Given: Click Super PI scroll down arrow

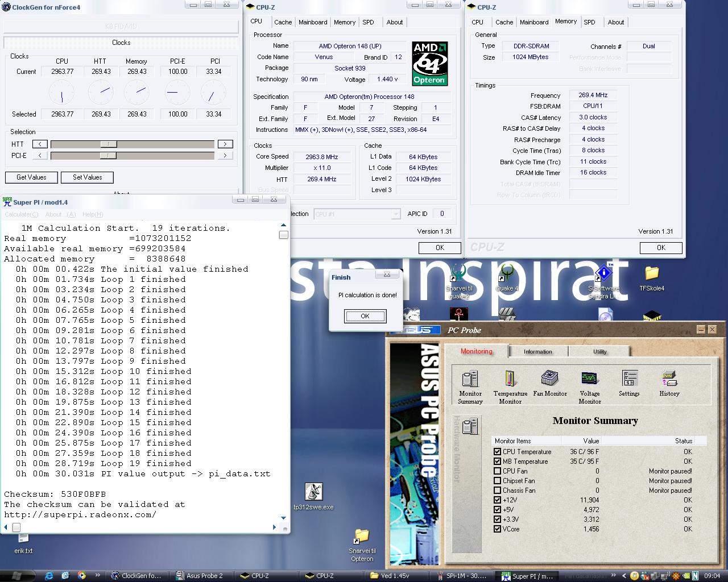Looking at the screenshot, I should point(284,518).
